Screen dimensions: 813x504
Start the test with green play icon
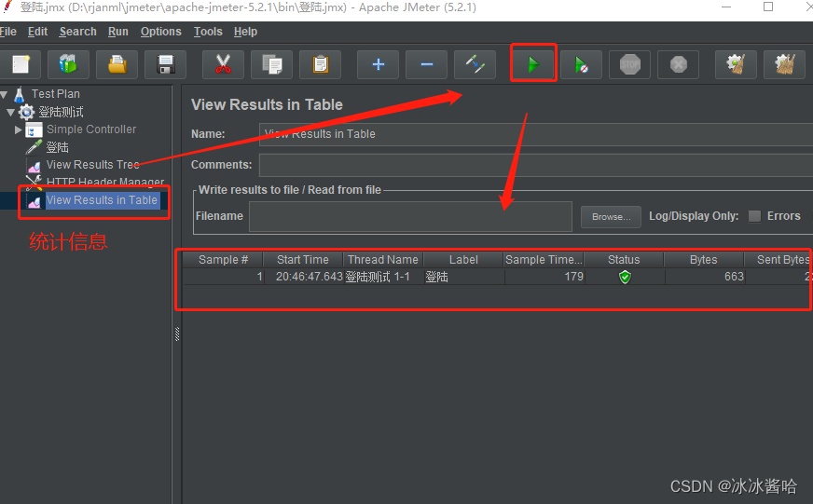pyautogui.click(x=533, y=65)
